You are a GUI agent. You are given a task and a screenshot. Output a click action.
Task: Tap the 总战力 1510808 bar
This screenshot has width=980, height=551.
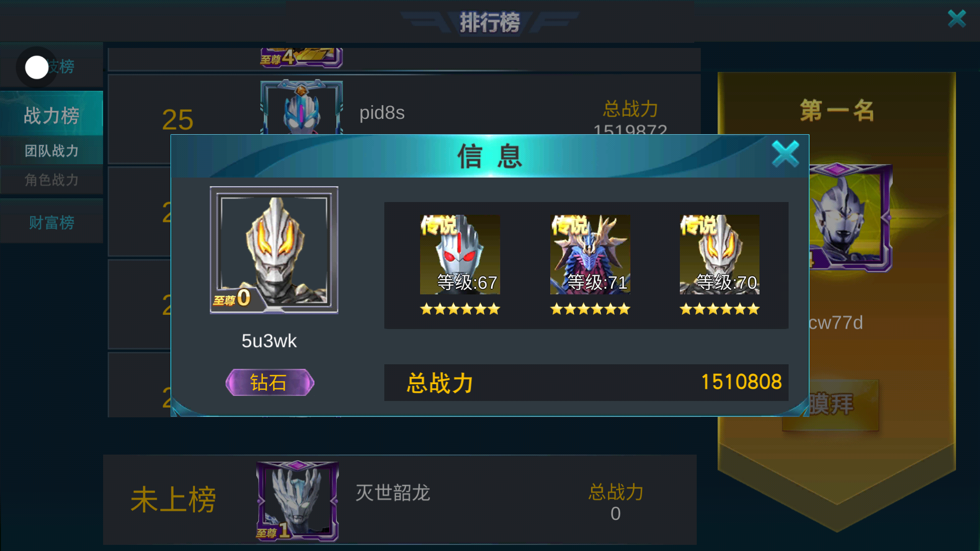[x=586, y=382]
